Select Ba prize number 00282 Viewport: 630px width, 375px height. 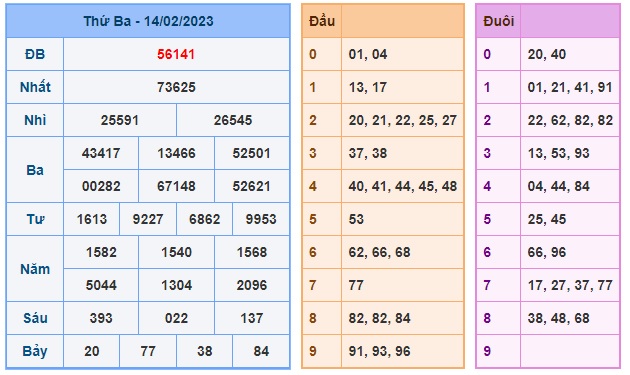101,186
